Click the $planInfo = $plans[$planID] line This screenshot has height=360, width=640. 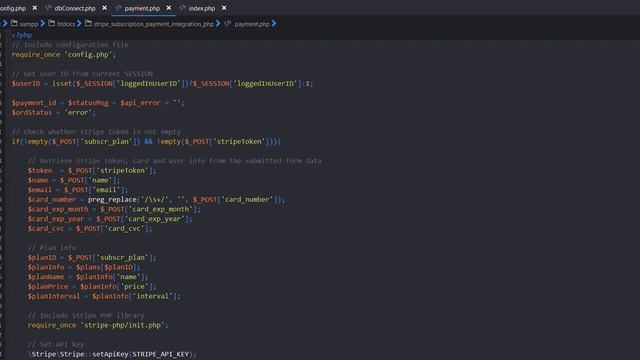tap(84, 267)
